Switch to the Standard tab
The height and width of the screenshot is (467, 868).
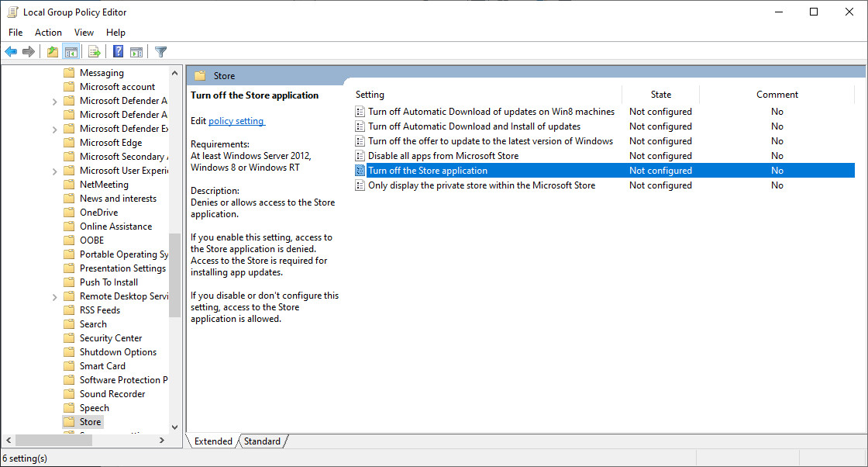(x=261, y=441)
